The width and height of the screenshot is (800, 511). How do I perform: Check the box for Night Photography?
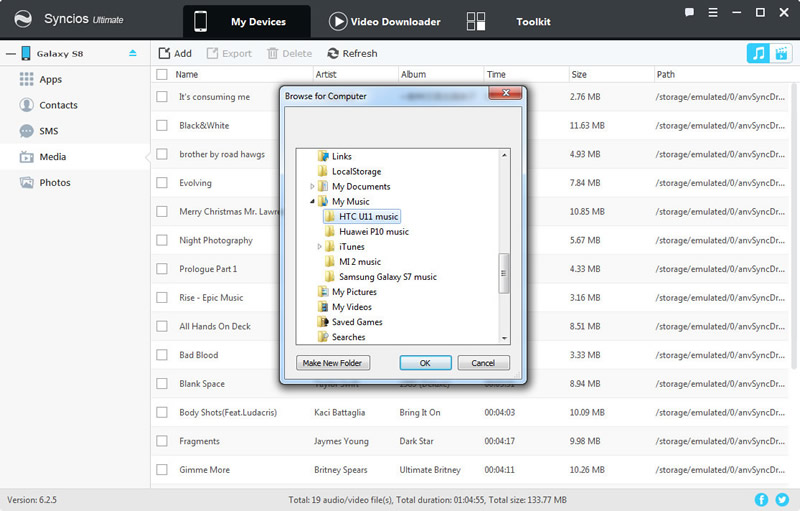[162, 240]
